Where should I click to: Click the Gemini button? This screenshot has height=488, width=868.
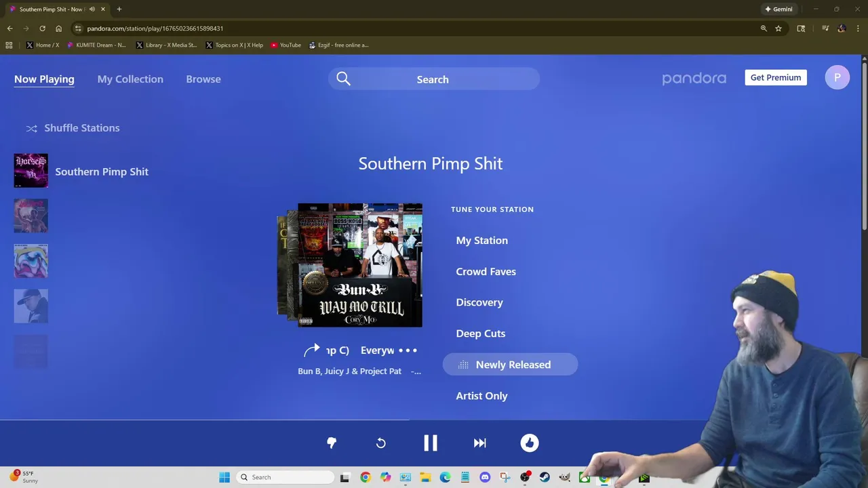778,9
